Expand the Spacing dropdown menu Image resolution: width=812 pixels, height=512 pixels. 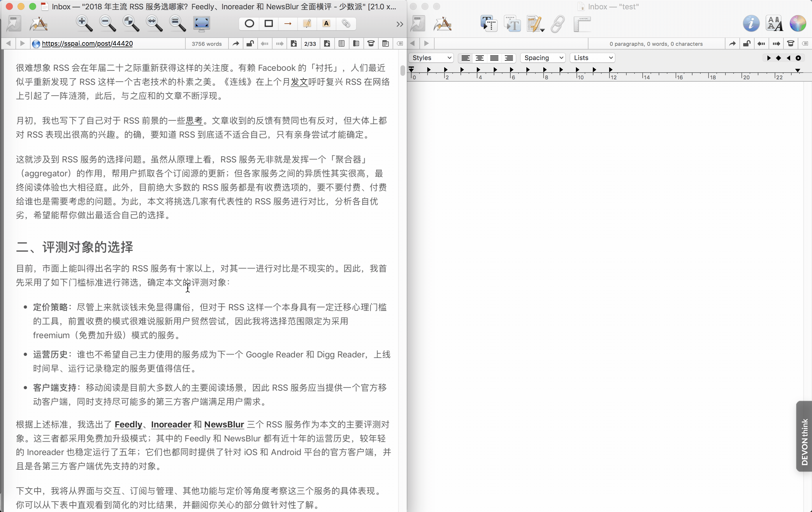543,58
